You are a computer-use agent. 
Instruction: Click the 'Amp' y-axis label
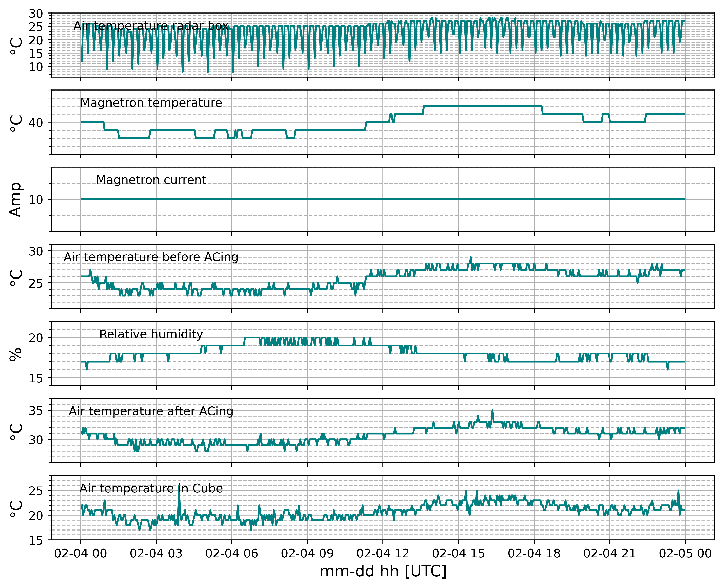[16, 199]
